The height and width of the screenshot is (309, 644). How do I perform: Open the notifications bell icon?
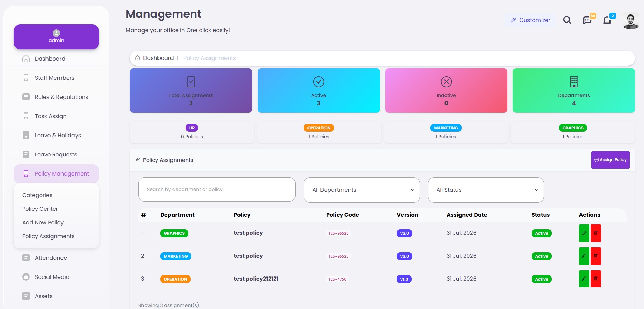coord(607,20)
